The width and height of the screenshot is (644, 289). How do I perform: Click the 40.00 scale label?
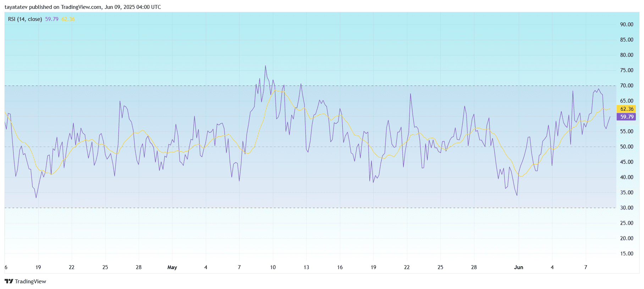[x=627, y=177]
